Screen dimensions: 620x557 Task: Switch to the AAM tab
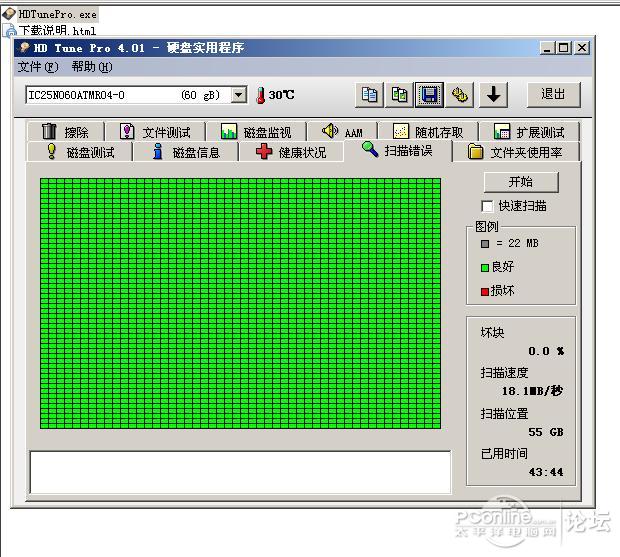[342, 132]
